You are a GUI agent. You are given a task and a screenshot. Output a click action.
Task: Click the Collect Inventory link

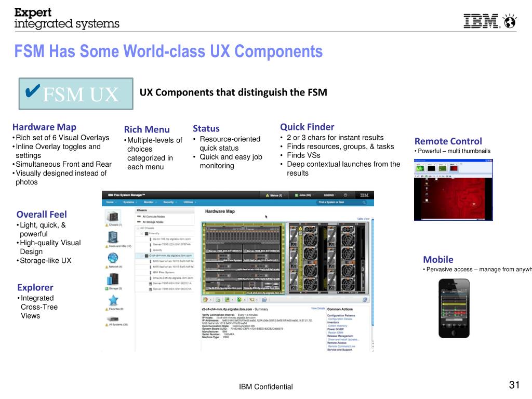coord(337,326)
